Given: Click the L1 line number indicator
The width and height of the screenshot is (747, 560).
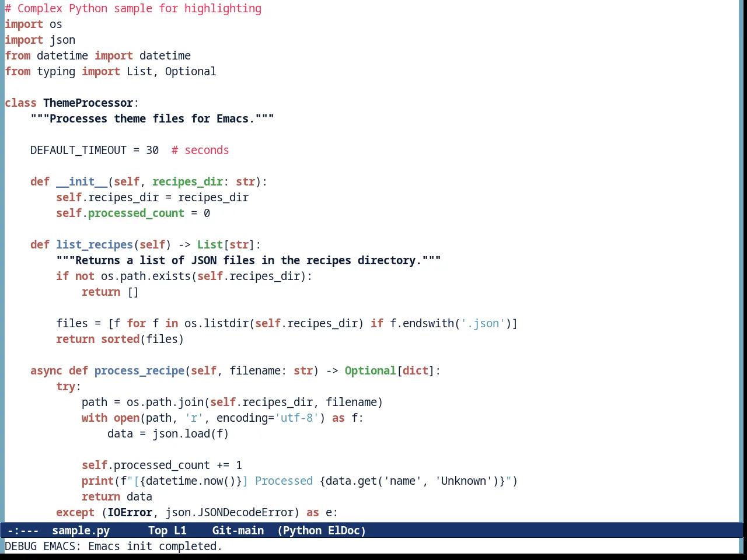Looking at the screenshot, I should click(180, 530).
